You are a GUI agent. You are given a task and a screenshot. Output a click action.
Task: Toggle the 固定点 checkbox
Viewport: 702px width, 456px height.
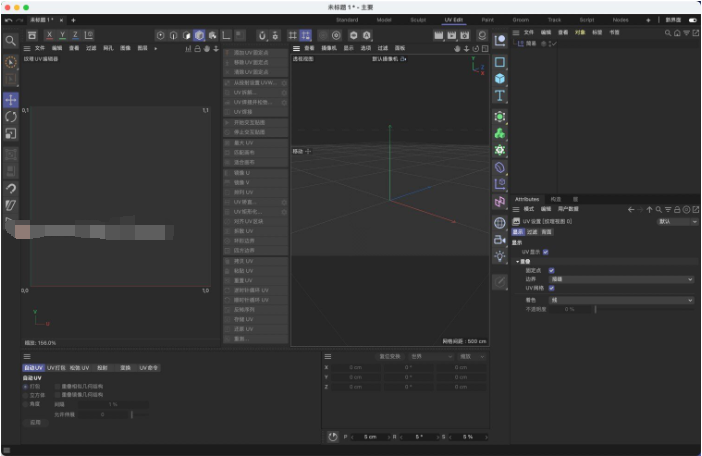[x=552, y=270]
